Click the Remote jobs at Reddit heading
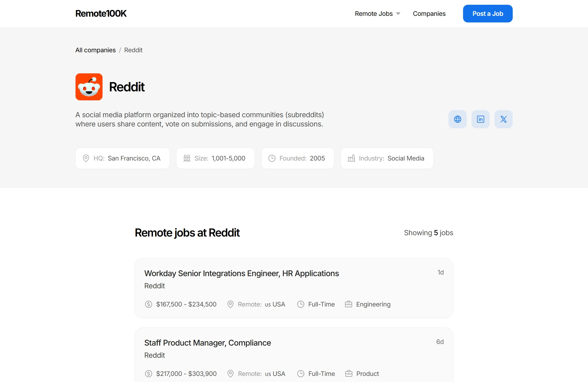 coord(187,233)
